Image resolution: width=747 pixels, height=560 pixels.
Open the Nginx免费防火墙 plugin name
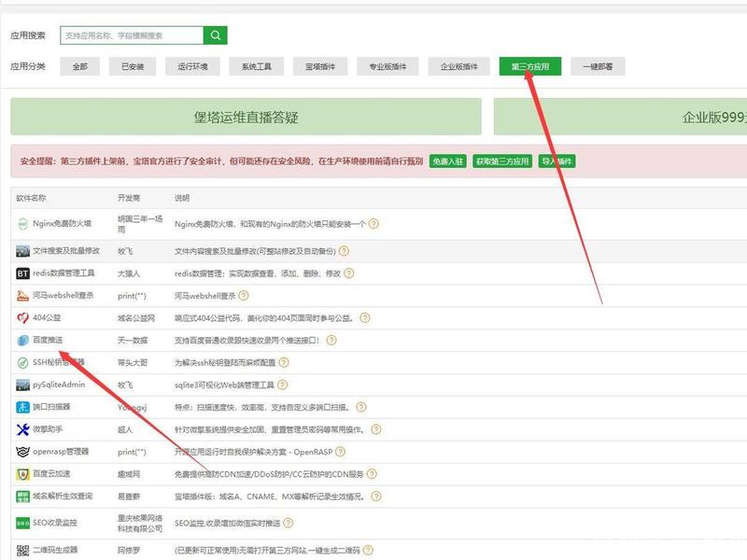click(x=62, y=223)
